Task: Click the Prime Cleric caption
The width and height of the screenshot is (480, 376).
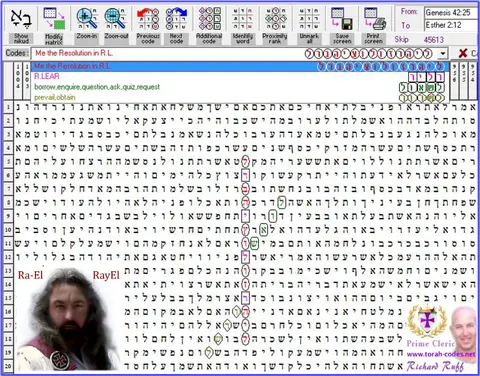Action: coord(430,343)
